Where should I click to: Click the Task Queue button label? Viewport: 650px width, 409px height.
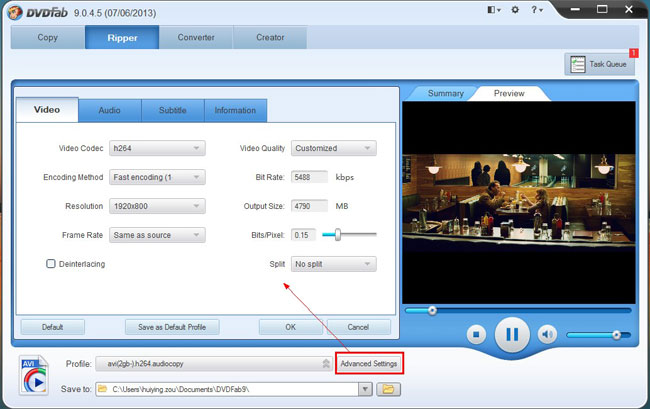608,64
